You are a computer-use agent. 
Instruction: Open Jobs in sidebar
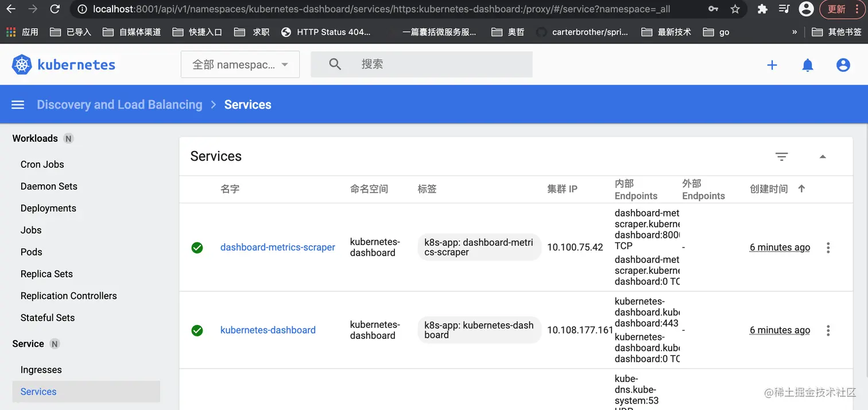31,230
